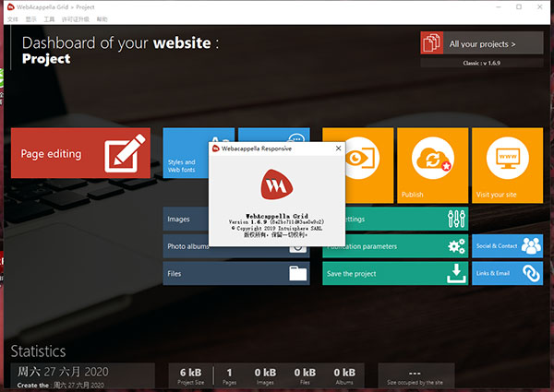Click the Dashboard of your website heading

pyautogui.click(x=120, y=43)
